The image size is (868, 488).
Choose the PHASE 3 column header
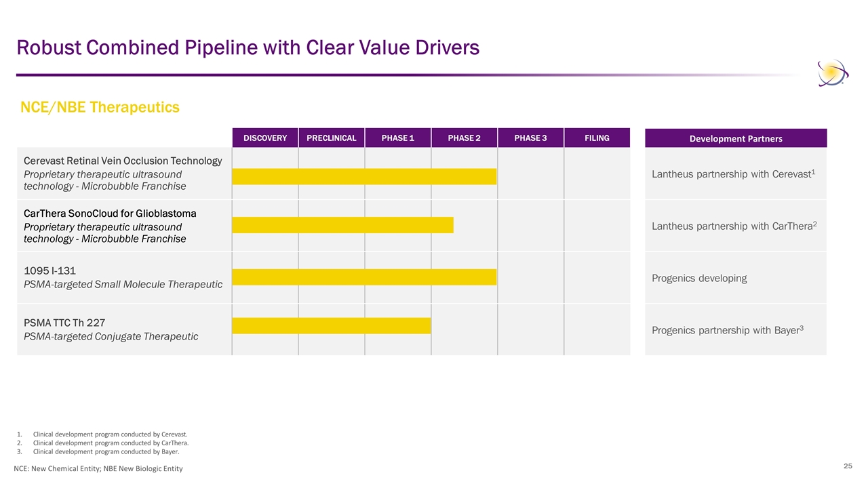531,138
